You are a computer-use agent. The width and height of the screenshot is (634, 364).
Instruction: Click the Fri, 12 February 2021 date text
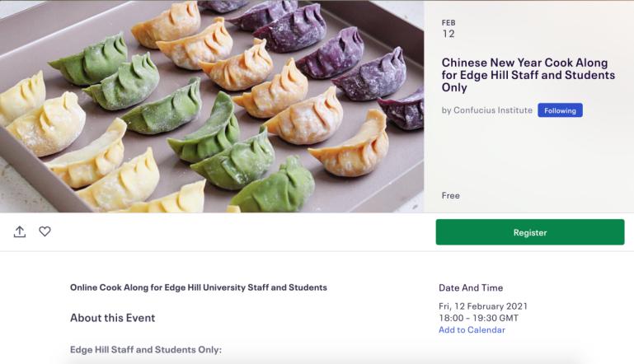pos(483,306)
